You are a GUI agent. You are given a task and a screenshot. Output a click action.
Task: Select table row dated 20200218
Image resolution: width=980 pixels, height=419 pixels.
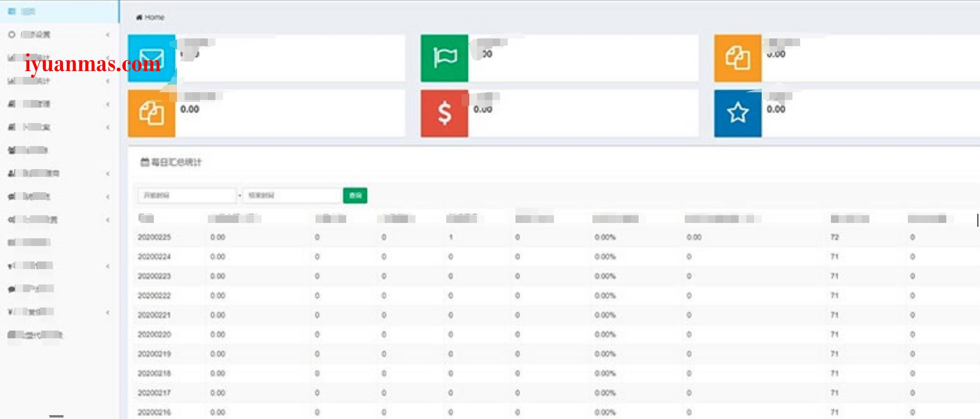(x=556, y=373)
